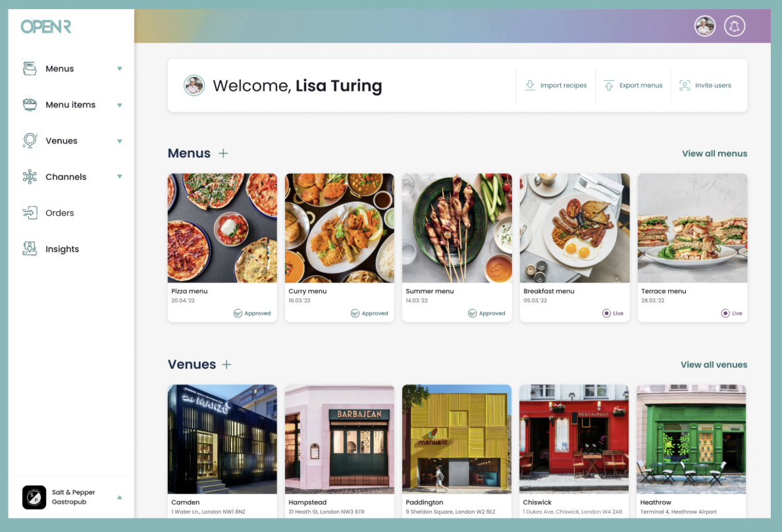Open the Paddington venue photo

click(456, 439)
